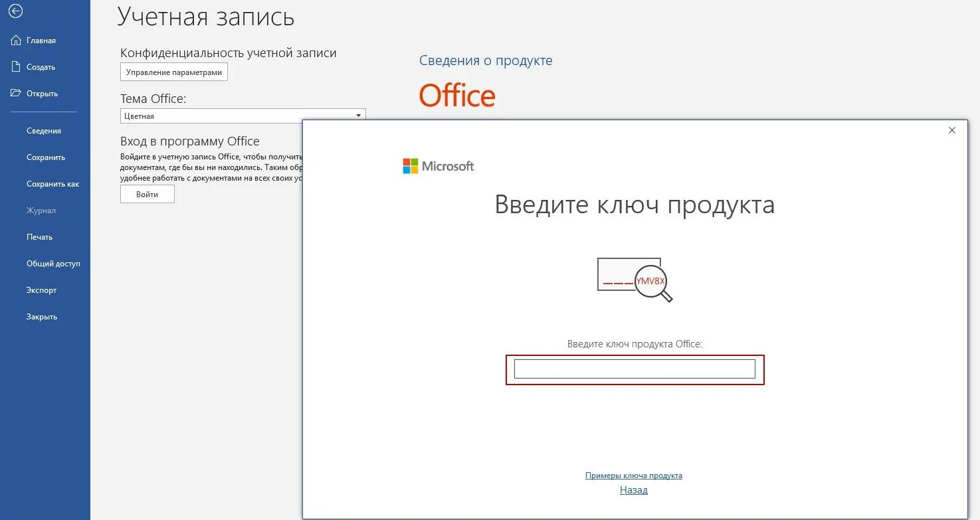980x520 pixels.
Task: Focus the Office product key input field
Action: point(635,369)
